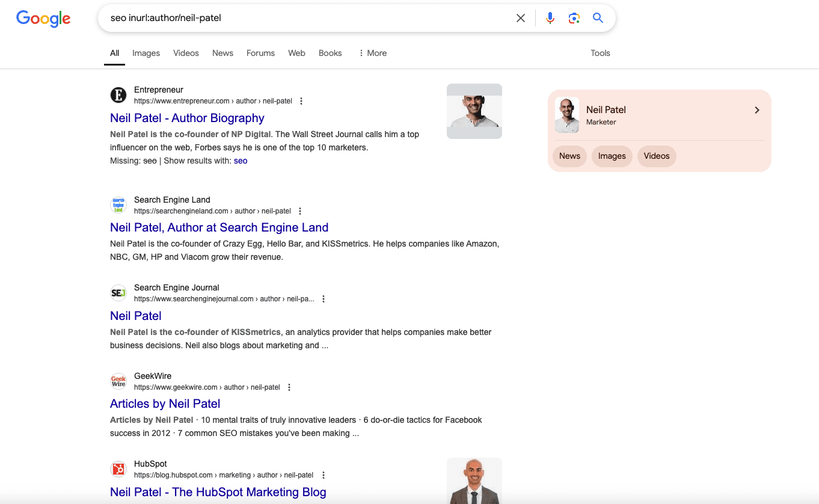819x504 pixels.
Task: Click the blue magnifier search icon
Action: [x=598, y=18]
